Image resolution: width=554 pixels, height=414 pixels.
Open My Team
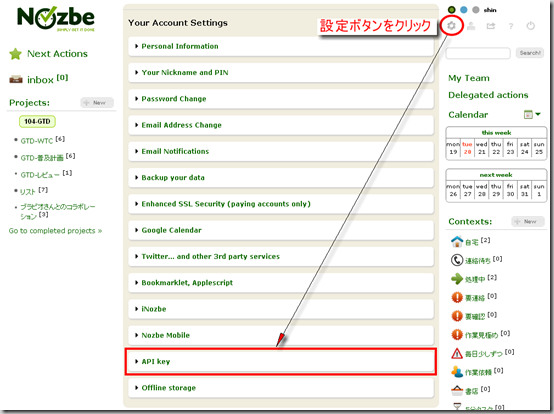coord(469,78)
